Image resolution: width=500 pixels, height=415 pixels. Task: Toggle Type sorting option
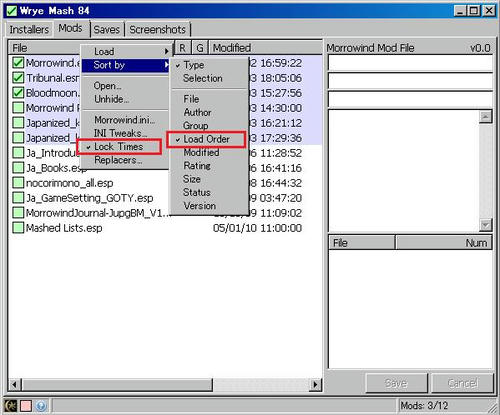click(209, 65)
